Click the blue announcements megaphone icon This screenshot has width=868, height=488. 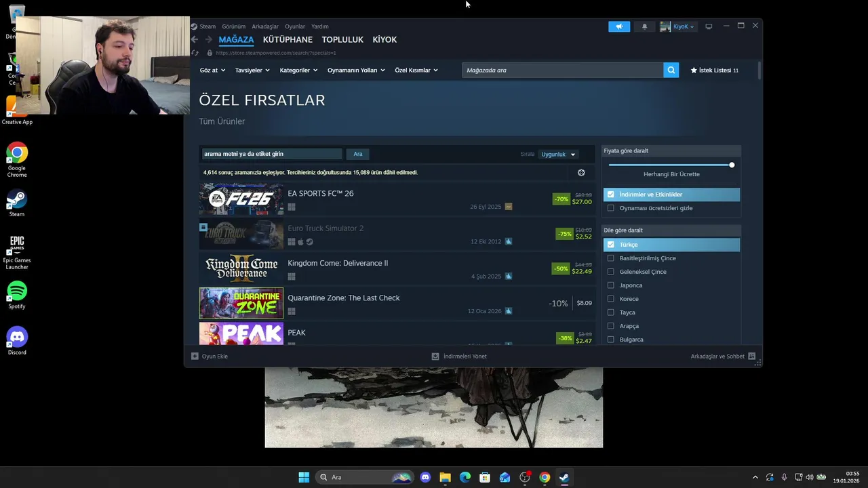point(619,26)
